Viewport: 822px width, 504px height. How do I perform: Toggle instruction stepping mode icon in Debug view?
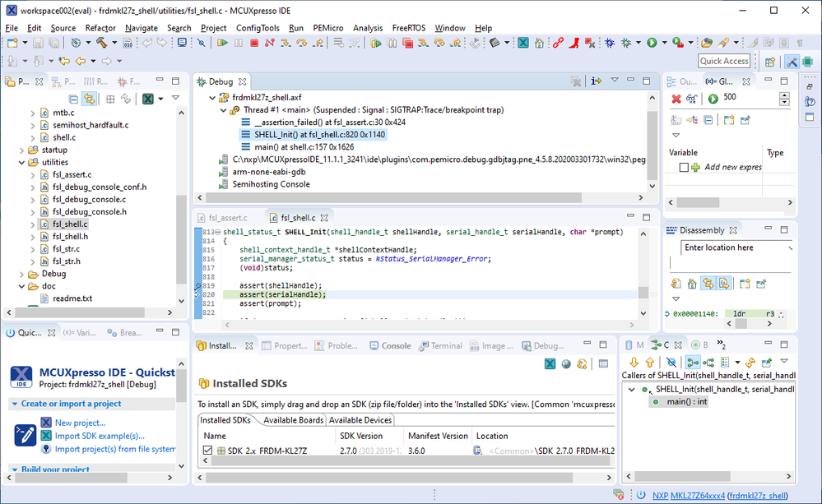(x=596, y=81)
